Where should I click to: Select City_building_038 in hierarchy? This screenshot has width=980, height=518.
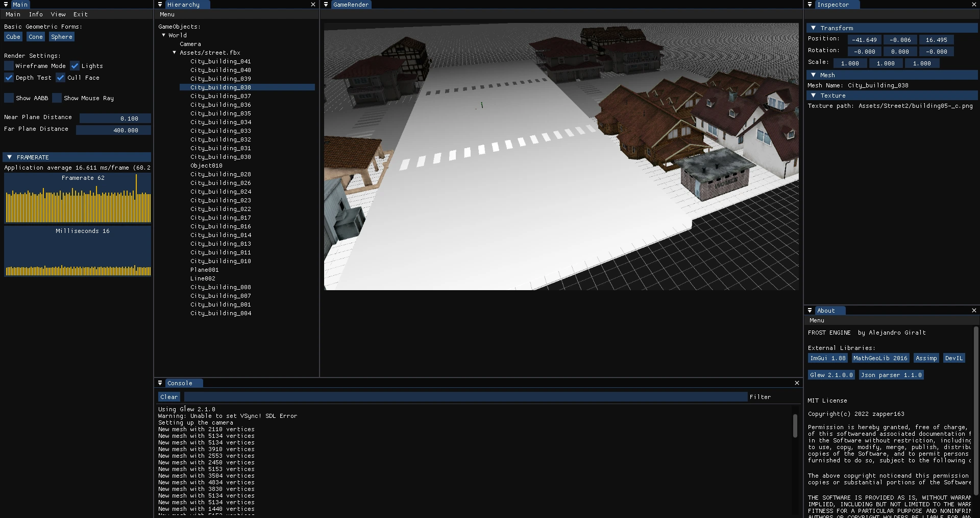(x=247, y=87)
